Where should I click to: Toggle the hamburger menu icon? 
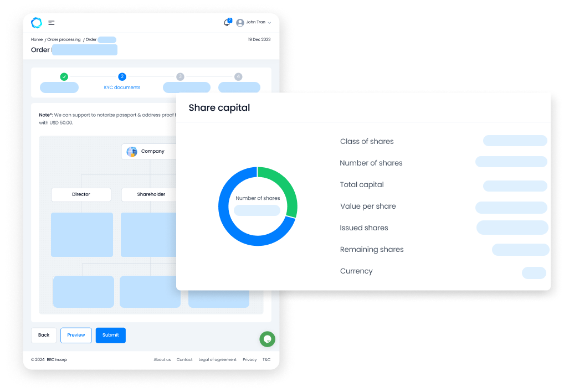coord(52,23)
